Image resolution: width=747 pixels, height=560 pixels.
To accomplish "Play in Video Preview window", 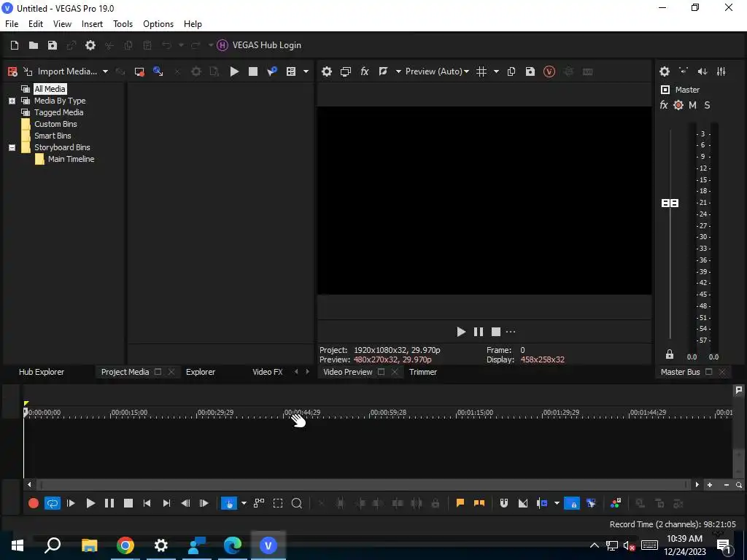I will click(x=461, y=332).
